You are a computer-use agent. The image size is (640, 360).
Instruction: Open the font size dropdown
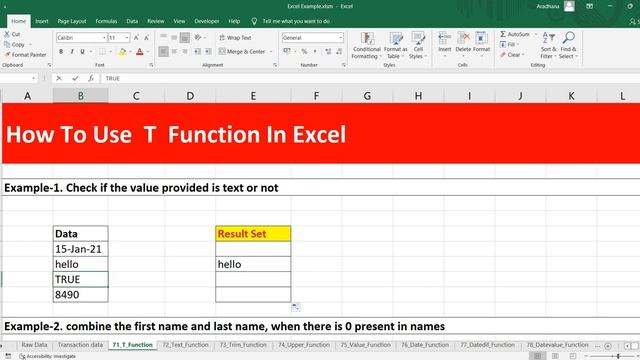(x=127, y=38)
